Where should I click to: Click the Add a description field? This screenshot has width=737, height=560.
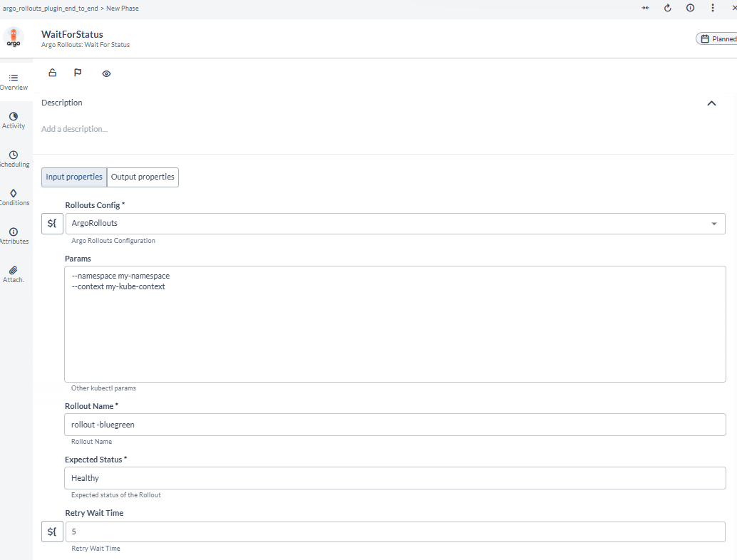tap(74, 129)
